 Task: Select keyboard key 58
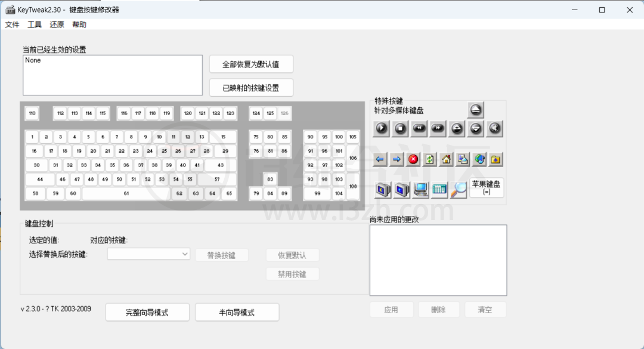[36, 193]
